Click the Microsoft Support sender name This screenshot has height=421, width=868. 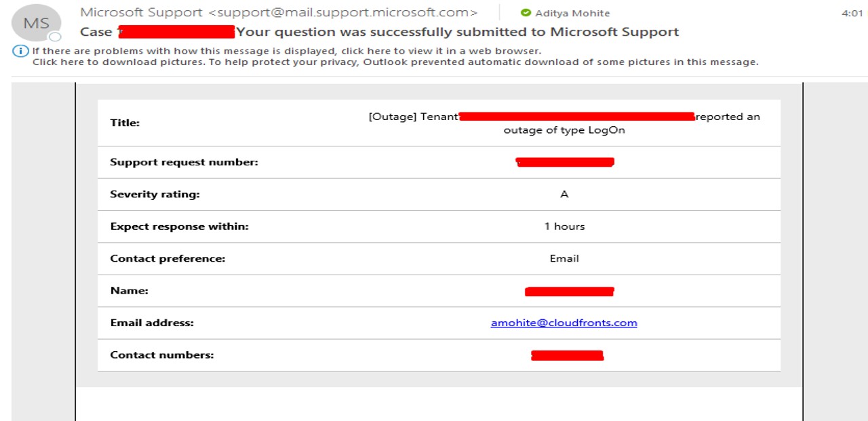pyautogui.click(x=141, y=12)
